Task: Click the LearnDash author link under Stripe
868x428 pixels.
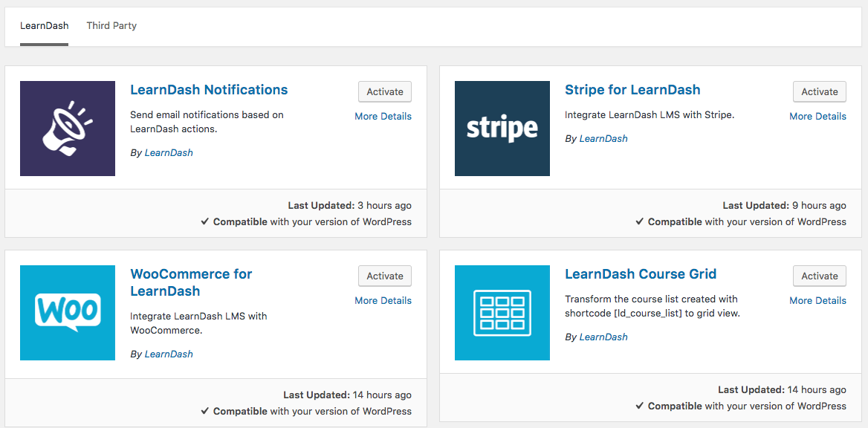Action: click(603, 138)
